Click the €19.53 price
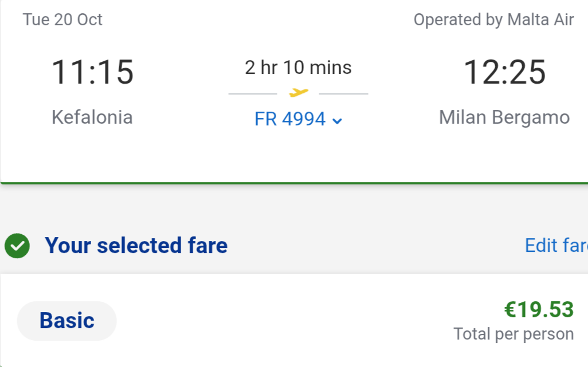 [539, 309]
